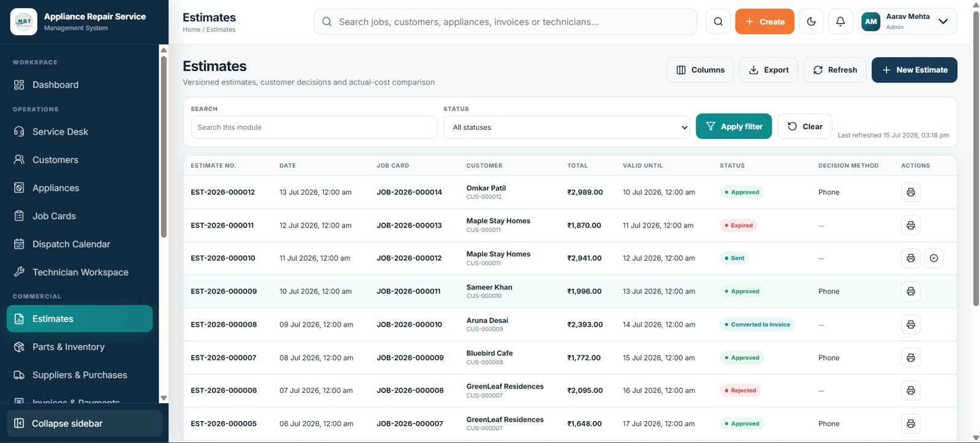Click the Total column header

click(x=578, y=166)
